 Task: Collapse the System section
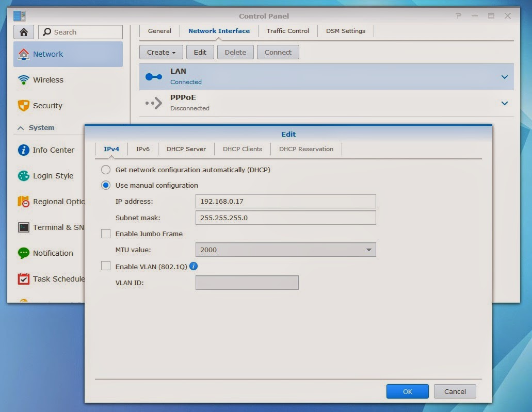(x=21, y=128)
